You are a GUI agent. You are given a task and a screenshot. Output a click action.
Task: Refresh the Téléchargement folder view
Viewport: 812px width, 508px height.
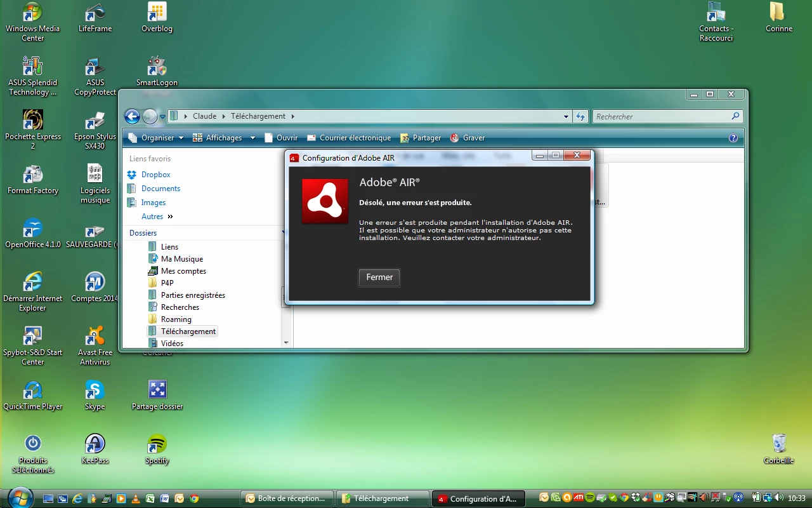580,117
